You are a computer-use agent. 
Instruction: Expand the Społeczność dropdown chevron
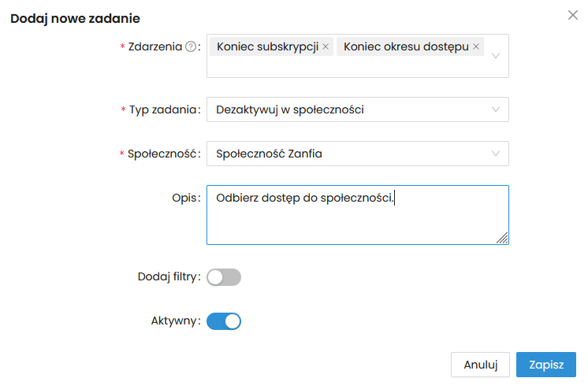pos(496,154)
